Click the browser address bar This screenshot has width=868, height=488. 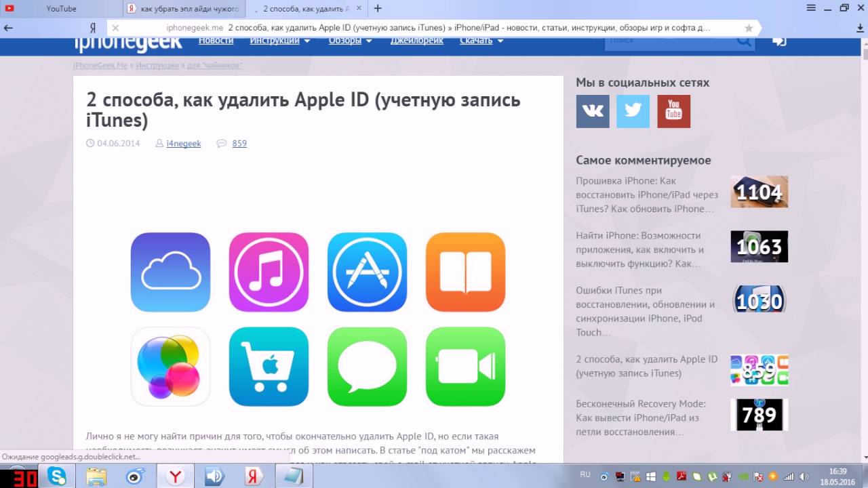(434, 28)
